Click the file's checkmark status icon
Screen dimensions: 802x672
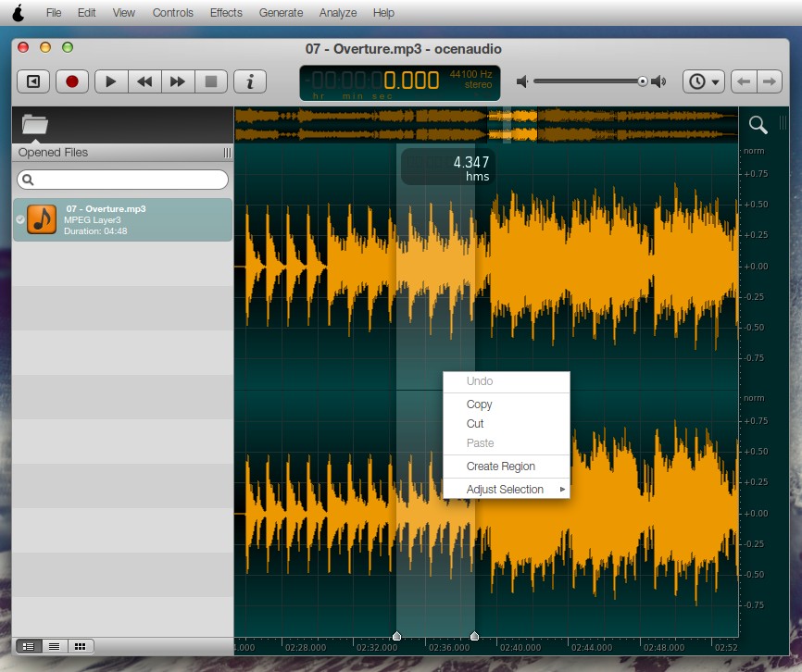click(x=20, y=219)
